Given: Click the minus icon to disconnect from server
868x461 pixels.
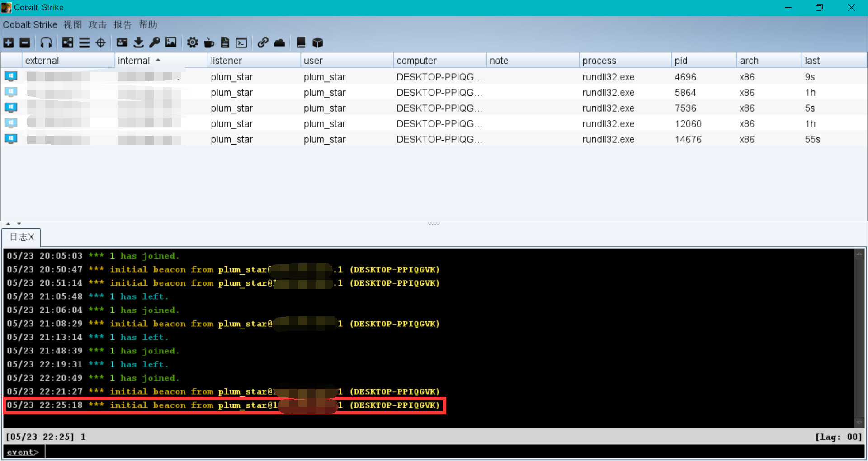Looking at the screenshot, I should 25,42.
